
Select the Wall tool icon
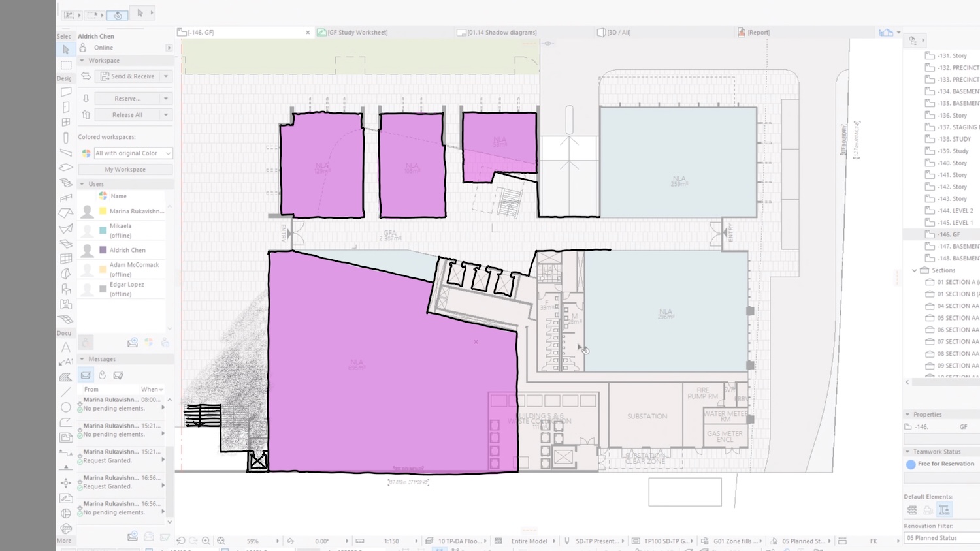click(66, 92)
